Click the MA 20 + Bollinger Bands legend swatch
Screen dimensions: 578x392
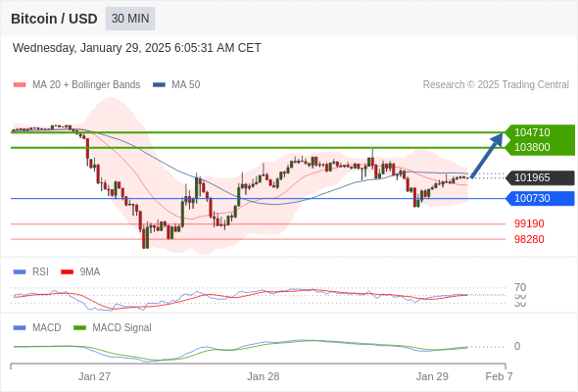20,85
